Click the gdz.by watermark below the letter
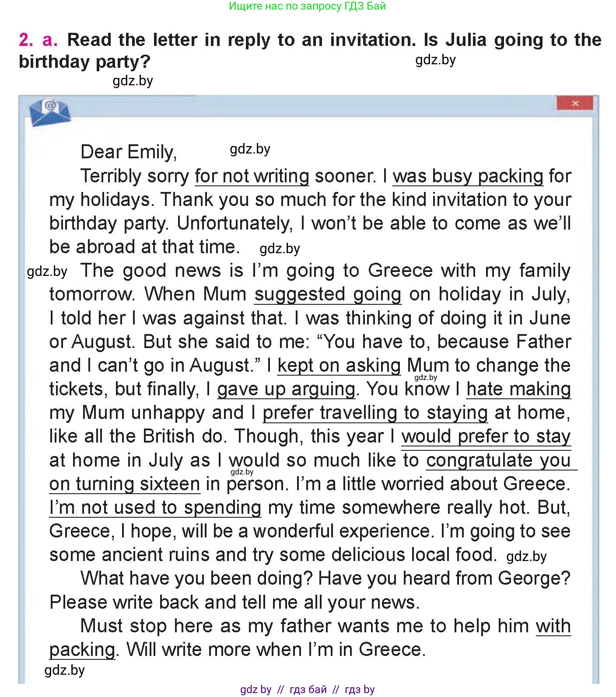Viewport: 616px width, 697px height. click(65, 670)
